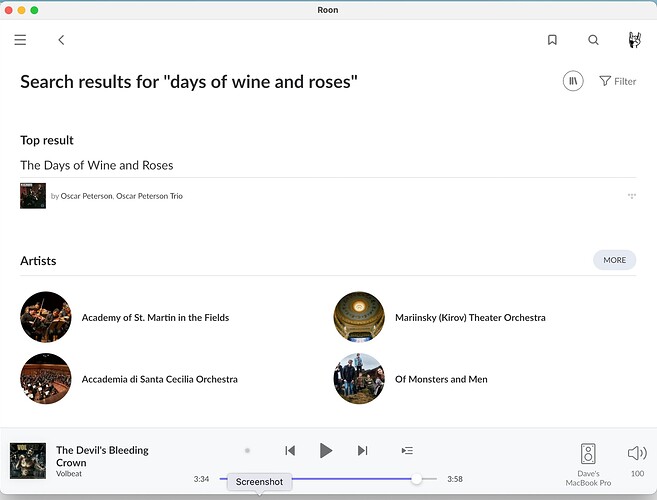657x500 pixels.
Task: Click the 3:34 elapsed time
Action: point(202,479)
